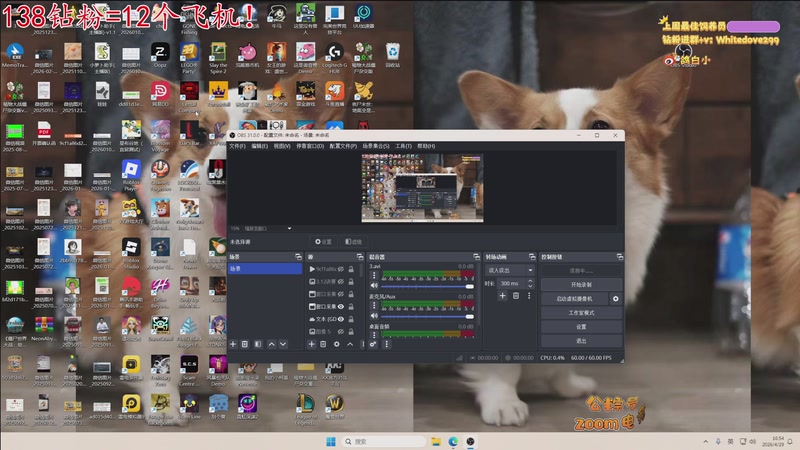Select the Recycle Bin desktop icon
The width and height of the screenshot is (800, 450).
point(392,55)
